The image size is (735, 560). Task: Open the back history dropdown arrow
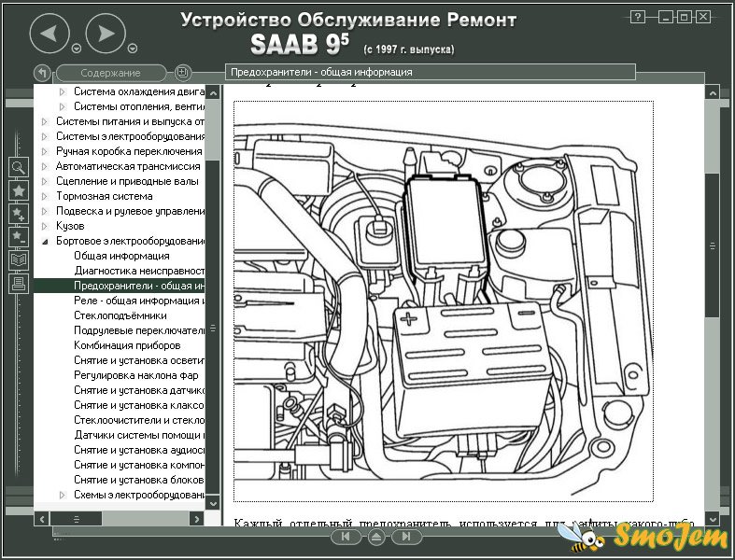coord(77,49)
